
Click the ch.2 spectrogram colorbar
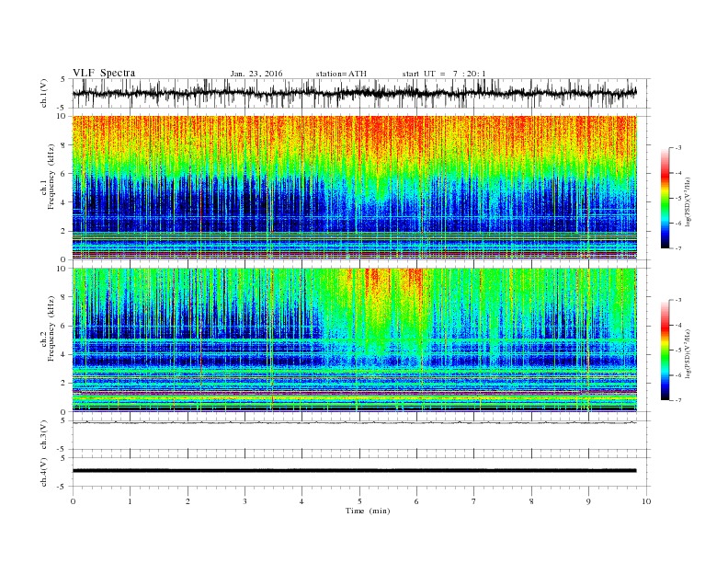665,350
